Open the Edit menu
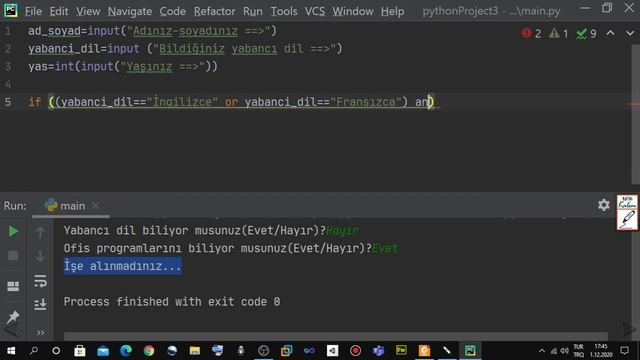Viewport: 640px width, 360px height. tap(59, 11)
